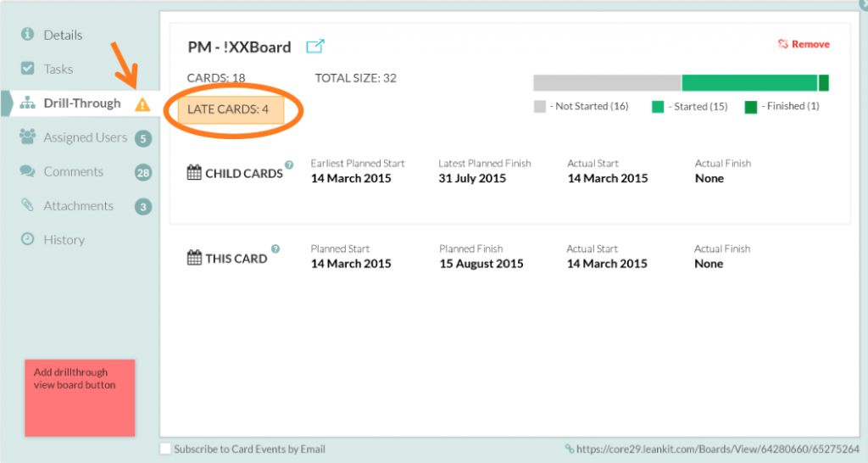
Task: Click the Finished legend swatch
Action: 751,106
